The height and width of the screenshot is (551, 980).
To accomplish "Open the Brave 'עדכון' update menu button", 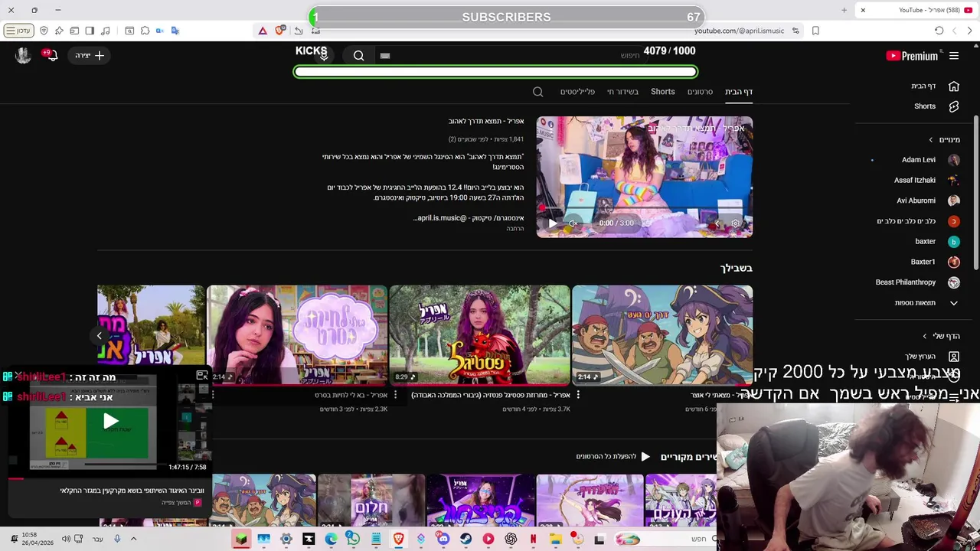I will [18, 31].
